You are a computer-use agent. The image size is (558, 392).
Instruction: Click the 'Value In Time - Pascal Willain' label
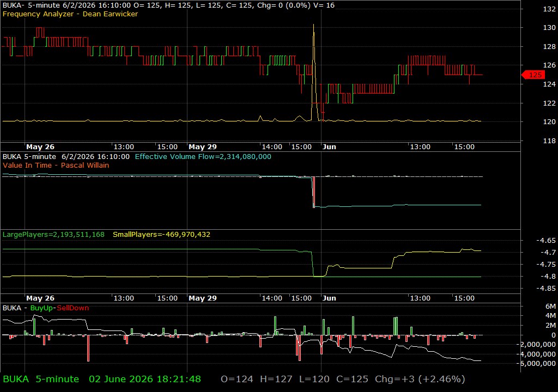coord(56,165)
